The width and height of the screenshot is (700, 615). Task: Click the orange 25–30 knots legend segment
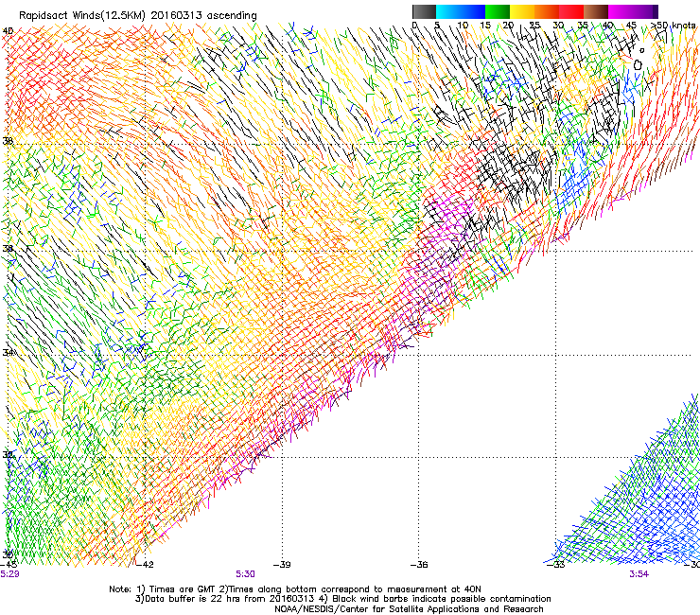point(547,11)
